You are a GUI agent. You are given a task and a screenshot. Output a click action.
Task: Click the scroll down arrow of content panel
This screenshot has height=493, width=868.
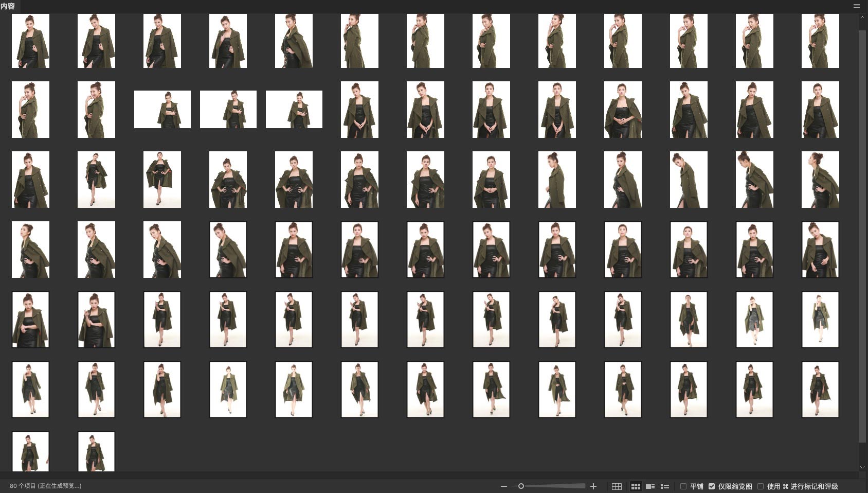(862, 467)
